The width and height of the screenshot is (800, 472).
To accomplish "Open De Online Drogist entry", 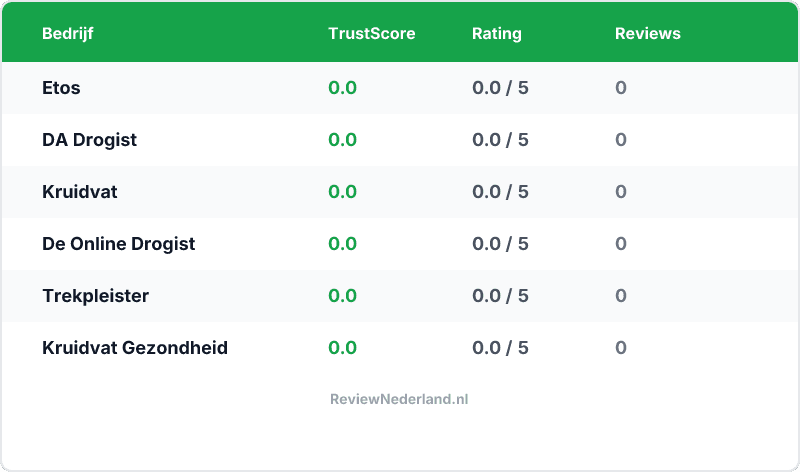I will (x=118, y=244).
